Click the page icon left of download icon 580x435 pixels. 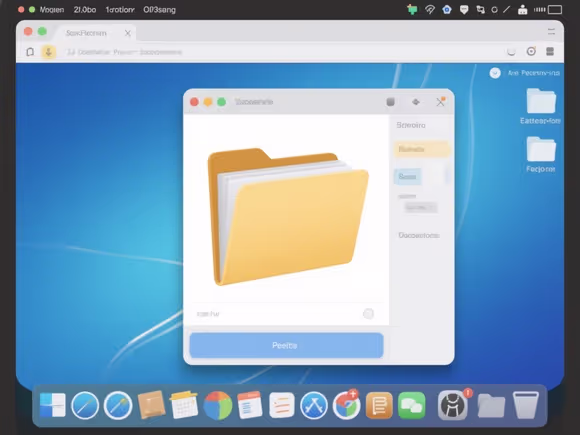[x=30, y=52]
